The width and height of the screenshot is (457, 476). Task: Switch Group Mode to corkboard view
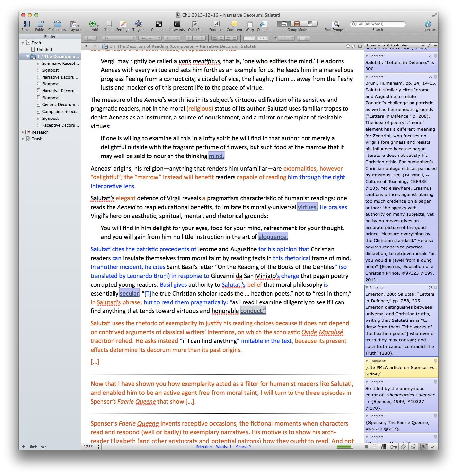(297, 24)
